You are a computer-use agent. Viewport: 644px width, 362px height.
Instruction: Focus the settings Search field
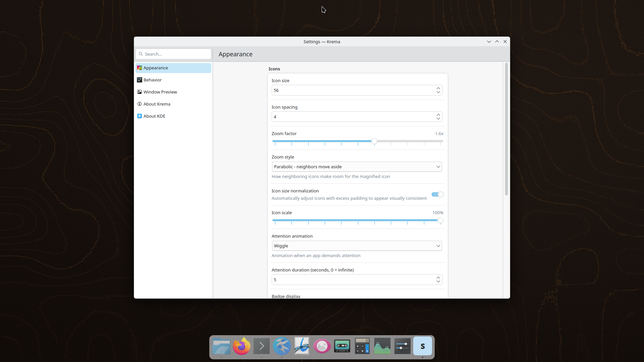pos(173,54)
